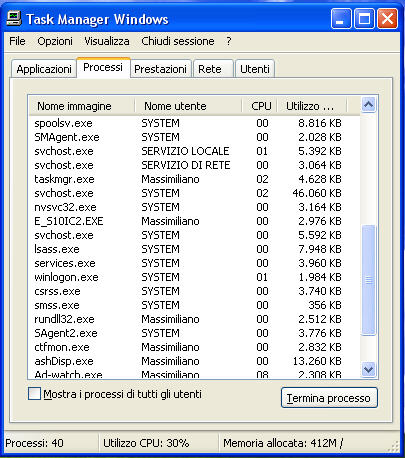Click the Termina processo button
This screenshot has height=458, width=405.
tap(329, 398)
